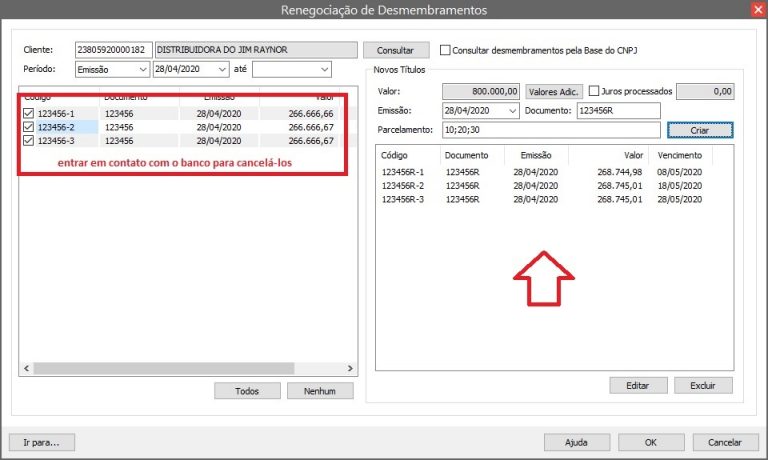The image size is (768, 460).
Task: Click the Emissão column header in new titles
Action: point(536,155)
